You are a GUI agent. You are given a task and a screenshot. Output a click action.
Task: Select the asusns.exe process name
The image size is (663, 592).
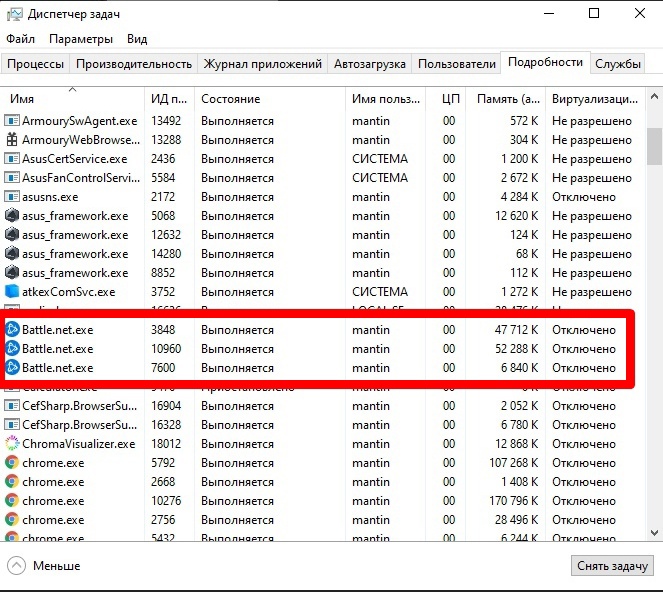point(50,197)
